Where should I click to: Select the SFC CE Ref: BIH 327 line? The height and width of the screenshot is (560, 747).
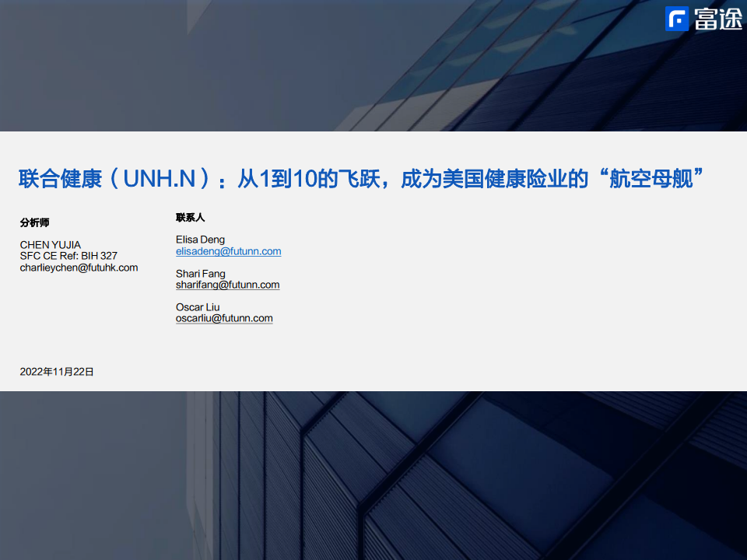68,256
